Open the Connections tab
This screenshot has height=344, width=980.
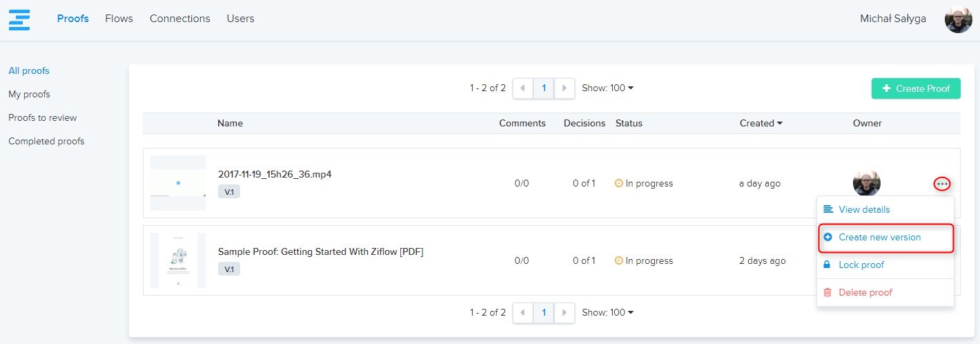coord(179,19)
